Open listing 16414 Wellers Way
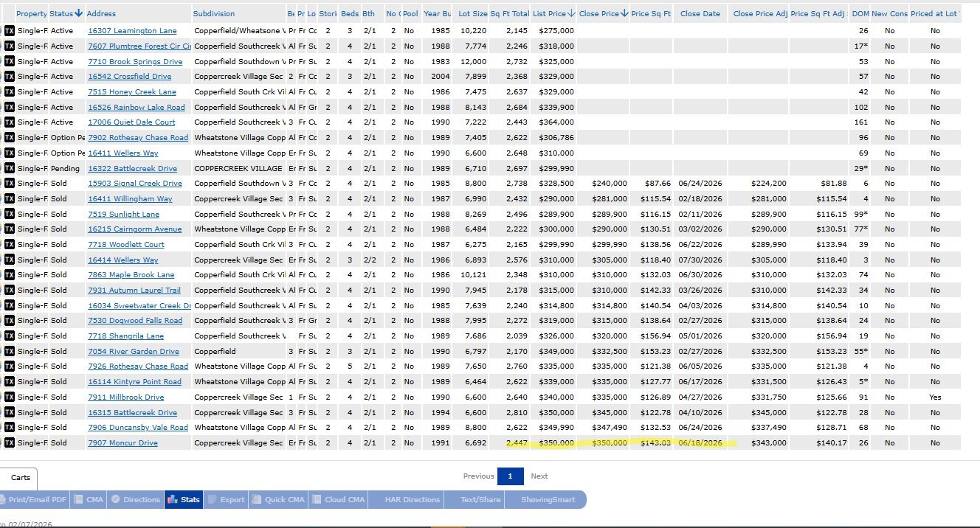Viewport: 980px width, 528px height. [123, 260]
